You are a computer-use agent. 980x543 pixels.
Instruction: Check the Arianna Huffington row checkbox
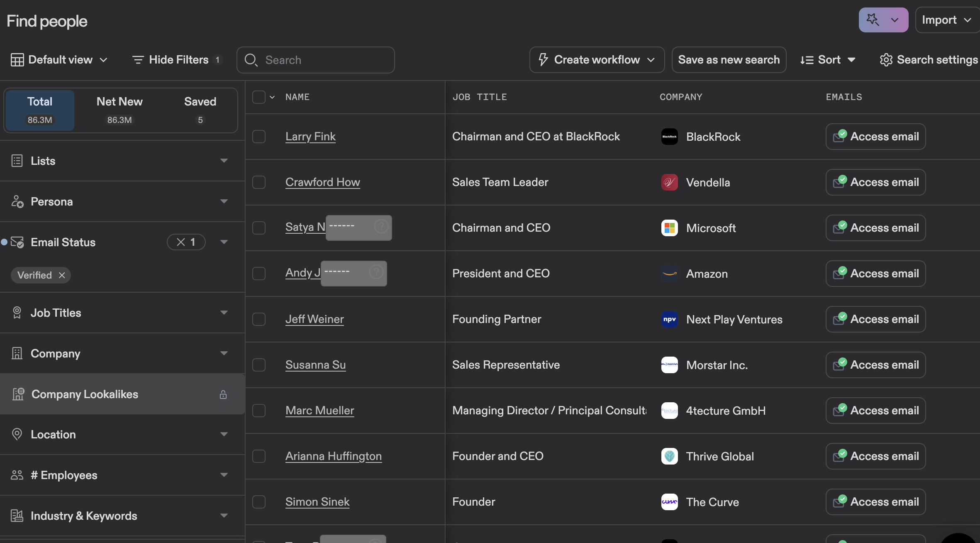[x=259, y=456]
